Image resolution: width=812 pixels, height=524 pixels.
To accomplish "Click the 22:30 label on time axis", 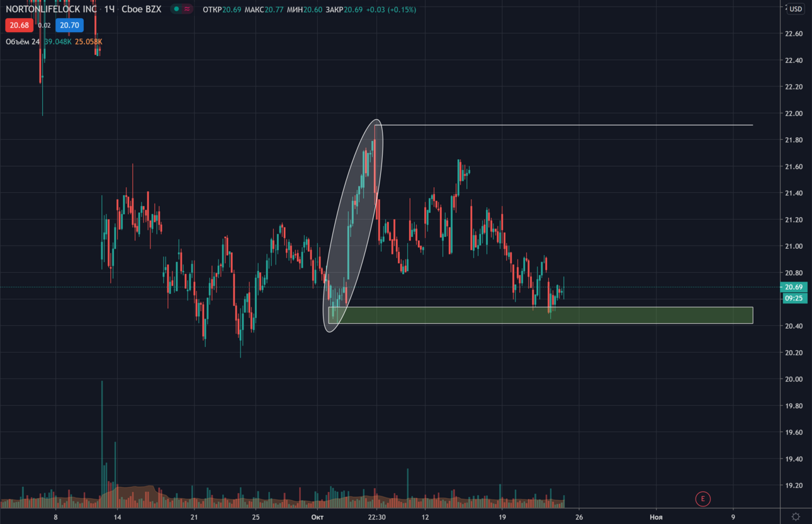I will click(376, 517).
